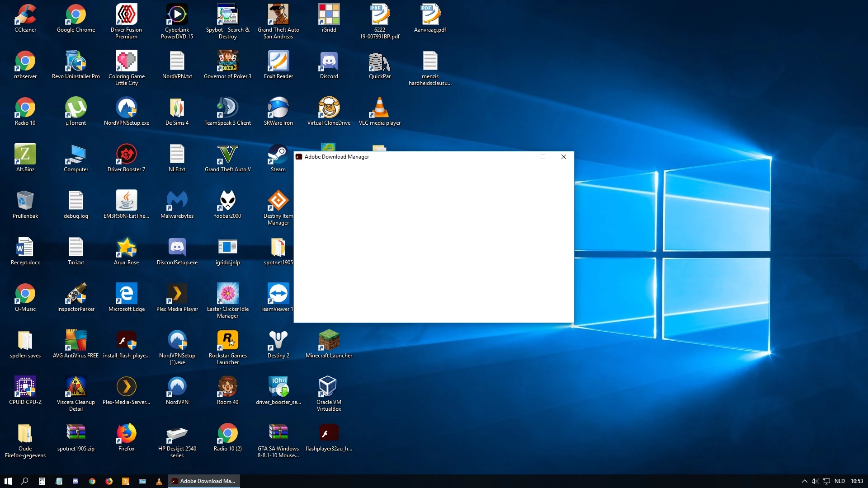Click the Adobe Download Manager taskbar button

click(204, 481)
